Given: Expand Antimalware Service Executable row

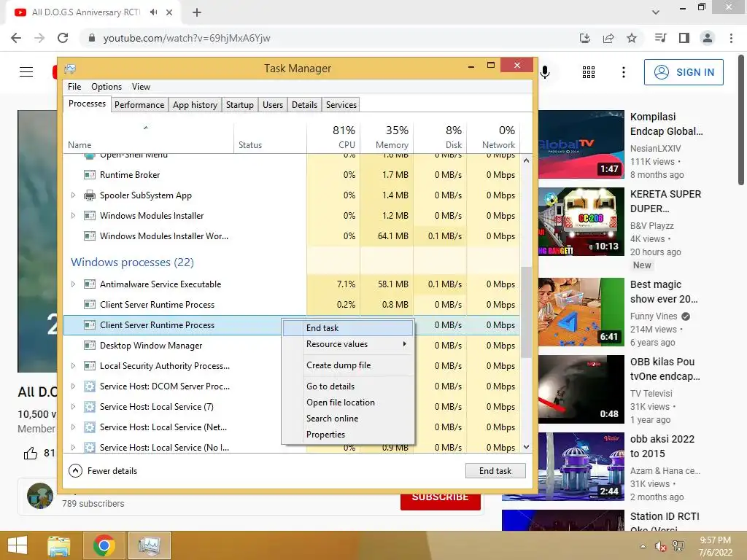Looking at the screenshot, I should click(x=73, y=284).
